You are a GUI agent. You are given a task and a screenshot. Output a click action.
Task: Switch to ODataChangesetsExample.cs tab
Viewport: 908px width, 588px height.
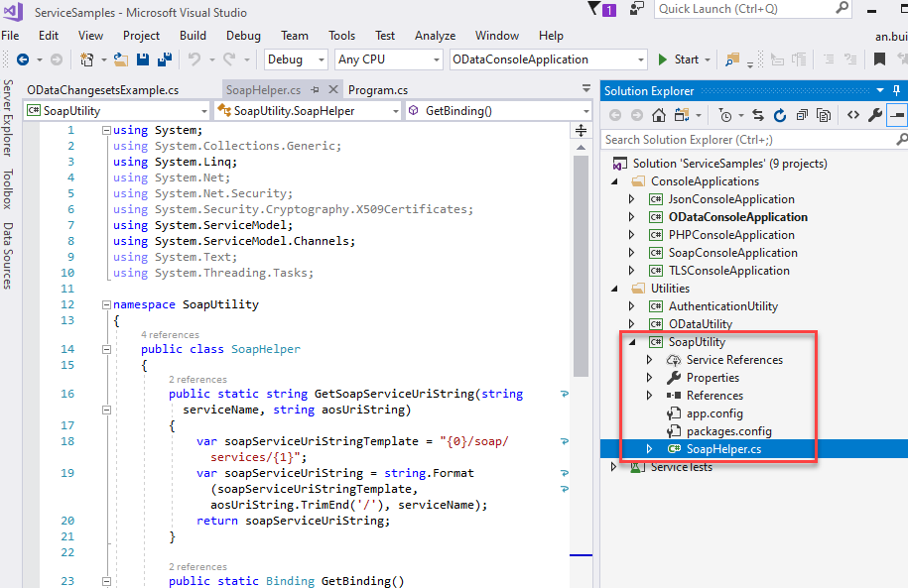point(103,90)
